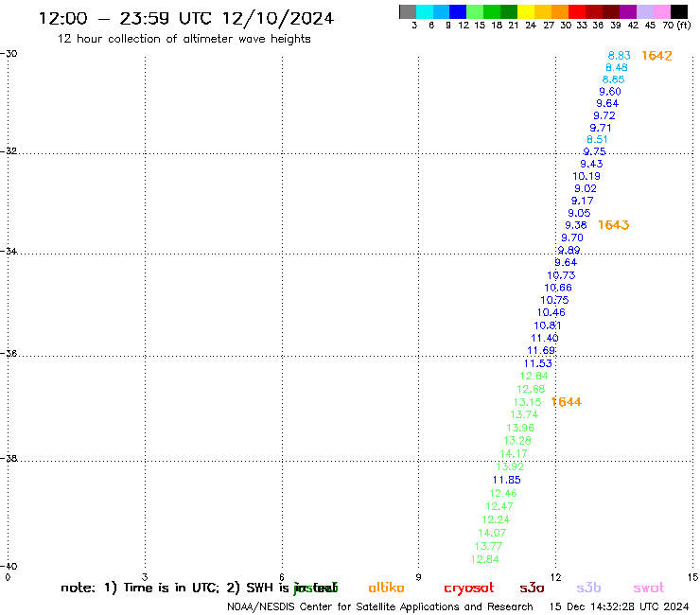700x615 pixels.
Task: Click the wave height value 9.38
Action: click(576, 225)
